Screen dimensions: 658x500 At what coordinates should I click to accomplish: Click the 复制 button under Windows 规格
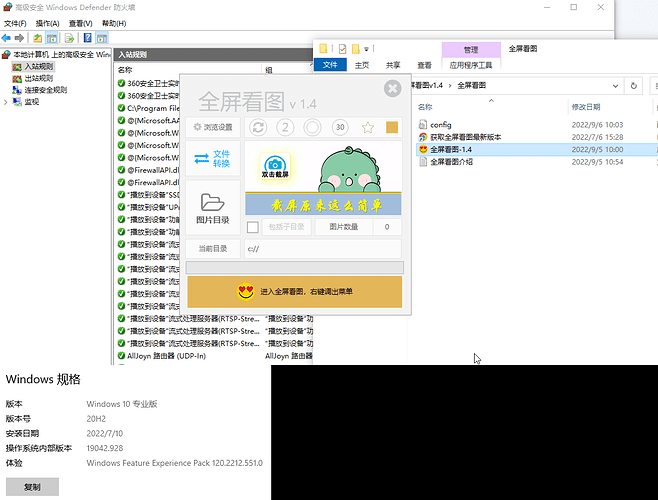coord(32,487)
